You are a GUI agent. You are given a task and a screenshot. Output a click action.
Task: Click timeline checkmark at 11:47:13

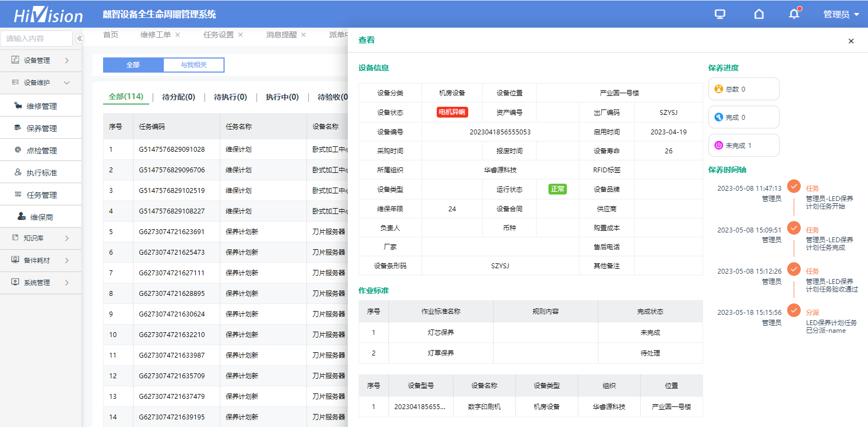[794, 186]
